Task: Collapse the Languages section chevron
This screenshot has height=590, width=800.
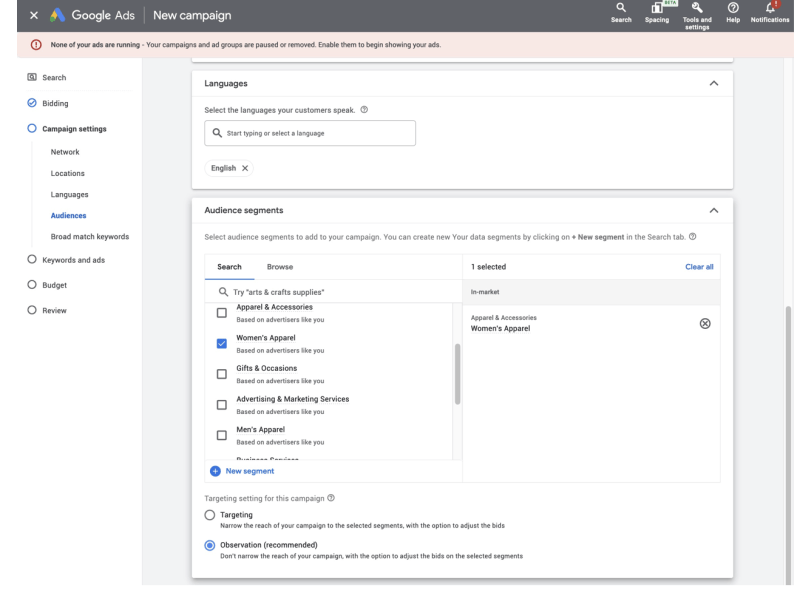Action: 713,83
